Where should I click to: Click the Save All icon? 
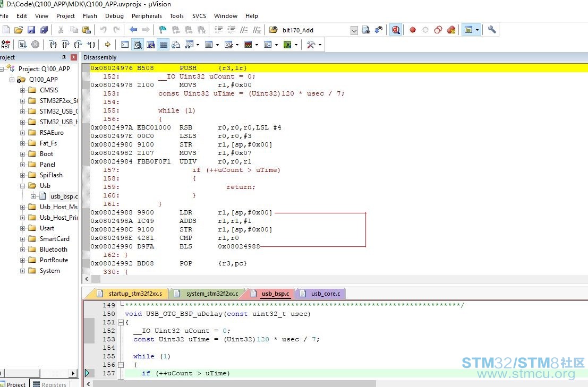click(44, 30)
